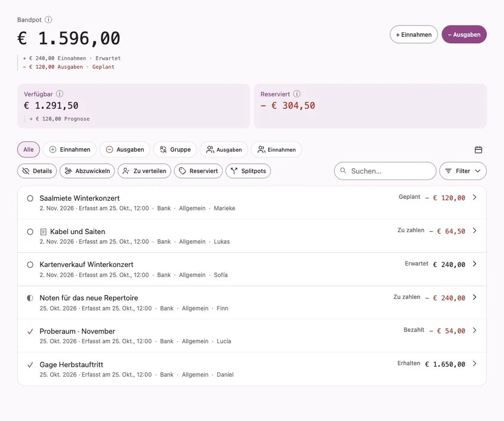Open the info icon beside Verfügbar
Viewport: 504px width, 421px height.
[60, 94]
